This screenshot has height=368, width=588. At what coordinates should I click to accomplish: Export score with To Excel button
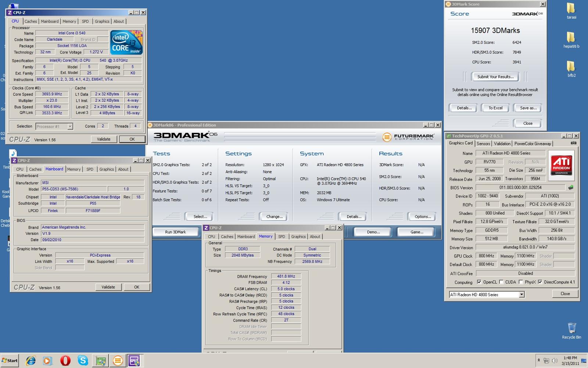(x=495, y=108)
